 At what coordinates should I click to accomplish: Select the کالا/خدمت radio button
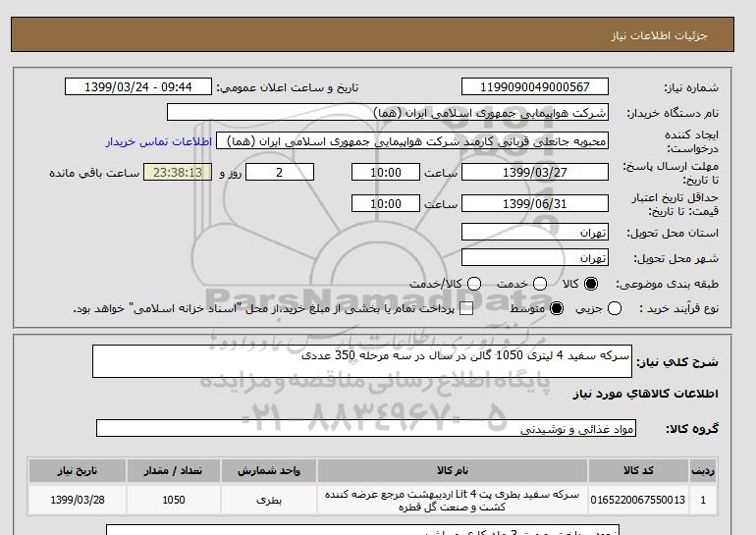474,284
